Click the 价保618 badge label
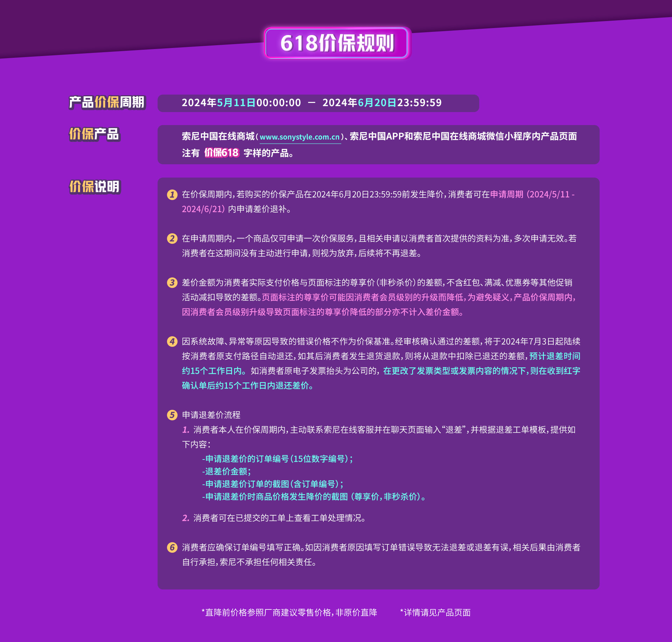This screenshot has width=672, height=642. click(x=222, y=153)
